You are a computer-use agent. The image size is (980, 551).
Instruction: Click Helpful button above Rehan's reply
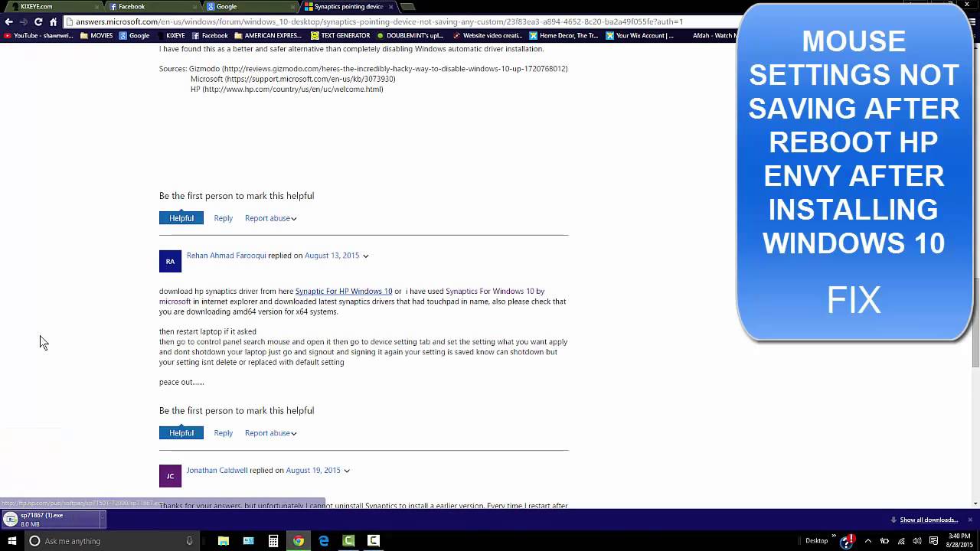pyautogui.click(x=181, y=218)
